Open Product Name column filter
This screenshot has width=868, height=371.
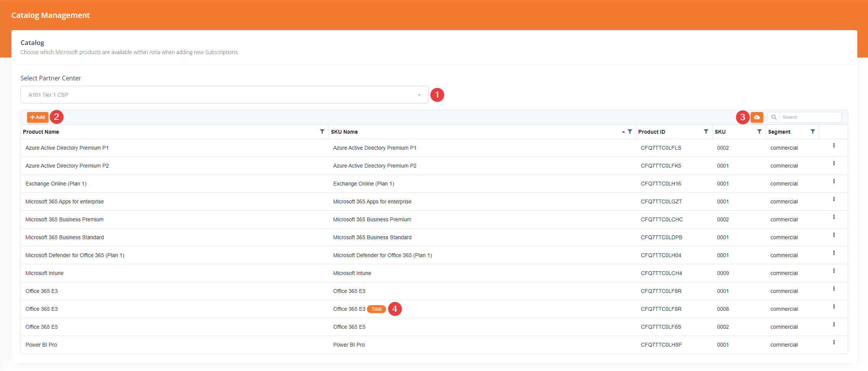coord(322,131)
